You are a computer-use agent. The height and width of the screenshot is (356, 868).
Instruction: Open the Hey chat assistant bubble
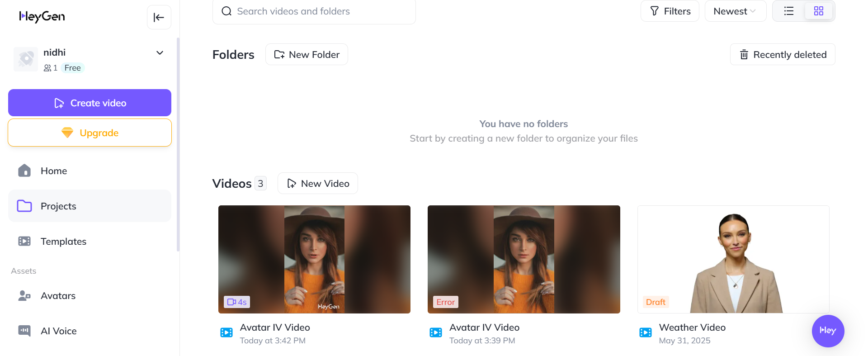tap(828, 331)
